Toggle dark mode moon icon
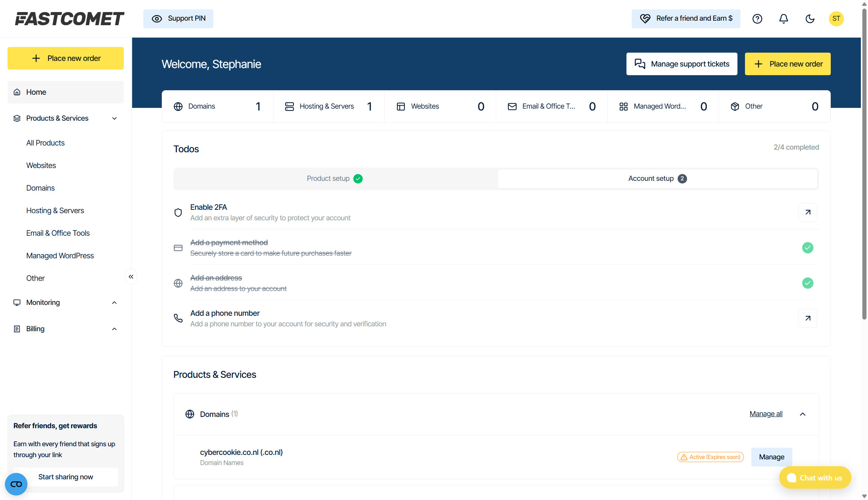Screen dimensions: 868x500 click(810, 19)
